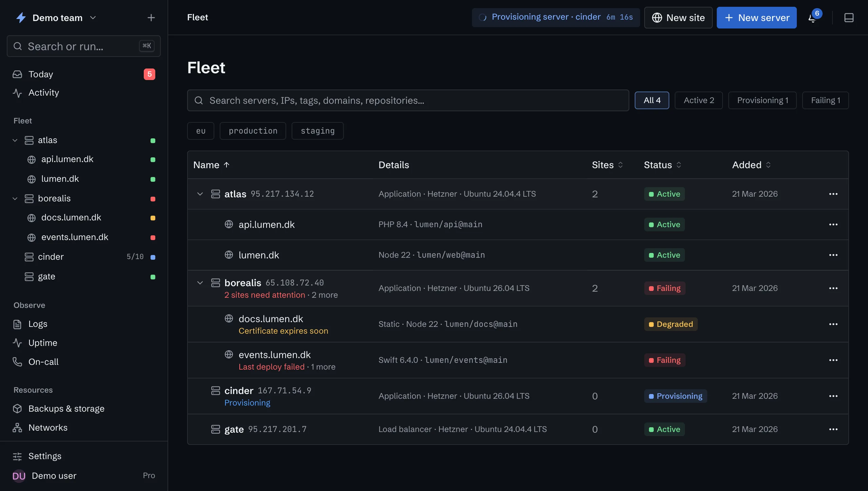Viewport: 868px width, 491px height.
Task: Open row actions for atlas server
Action: click(x=833, y=194)
